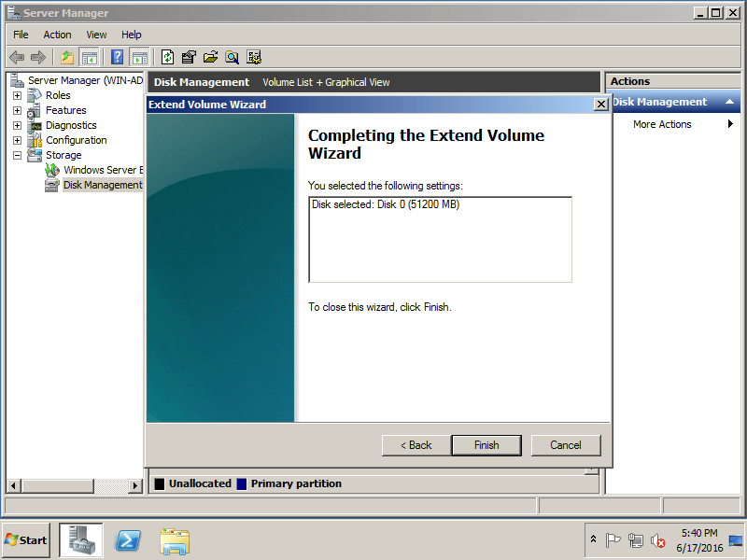Click the Disk Management tree icon
This screenshot has width=747, height=560.
(52, 185)
